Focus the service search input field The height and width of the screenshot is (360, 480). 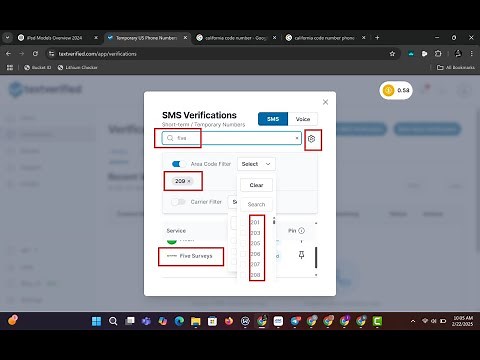click(232, 138)
